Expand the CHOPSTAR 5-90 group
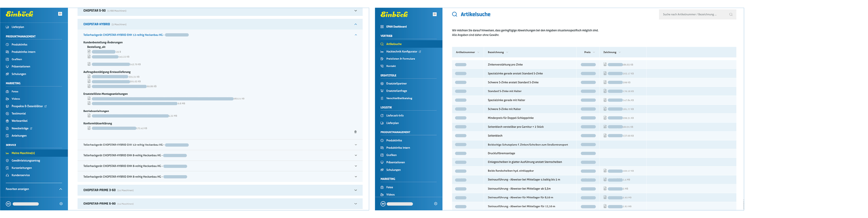Screen dimensions: 868x218 [x=356, y=11]
